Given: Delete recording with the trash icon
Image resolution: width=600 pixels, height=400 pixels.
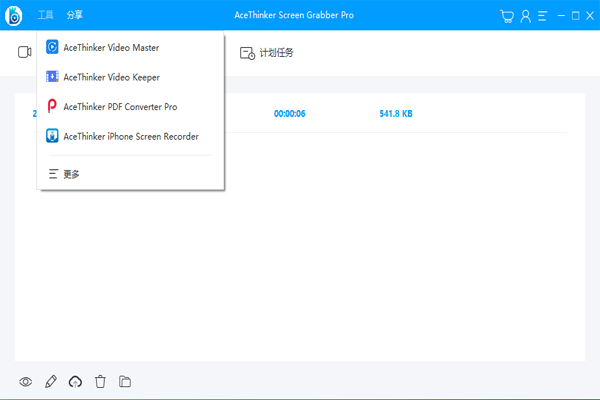Looking at the screenshot, I should 100,382.
